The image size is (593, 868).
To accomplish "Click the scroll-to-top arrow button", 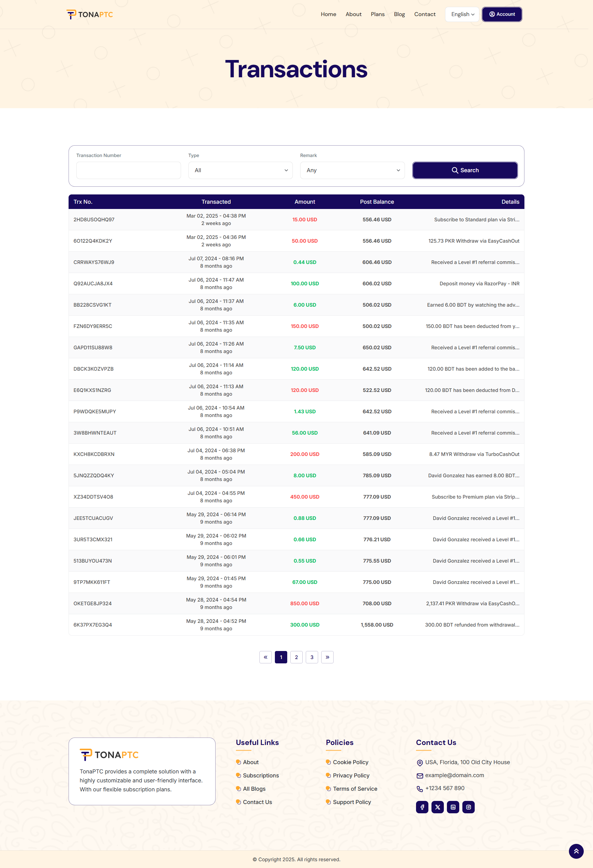I will point(576,851).
